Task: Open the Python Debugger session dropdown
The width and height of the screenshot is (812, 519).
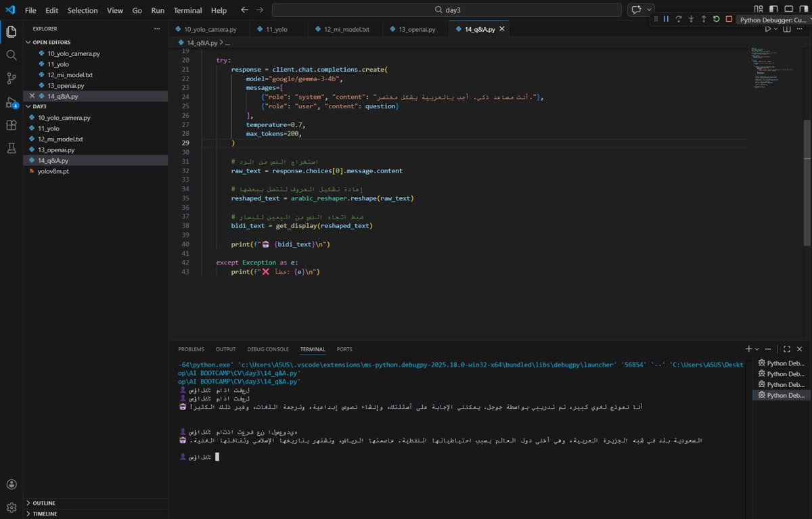Action: pos(775,20)
